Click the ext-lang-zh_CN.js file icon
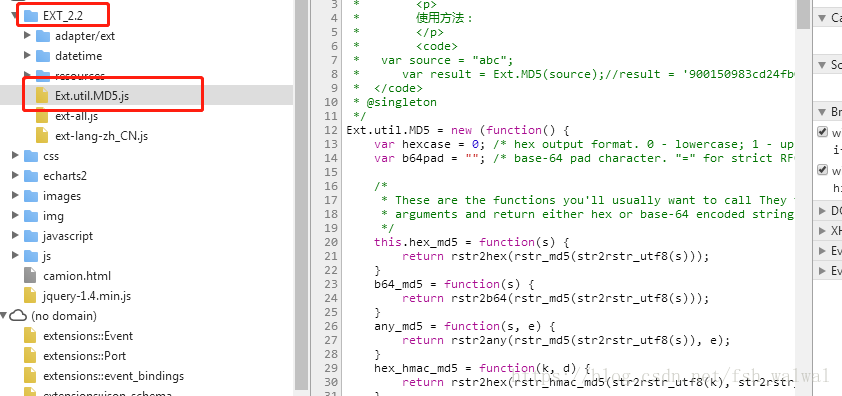 tap(42, 135)
